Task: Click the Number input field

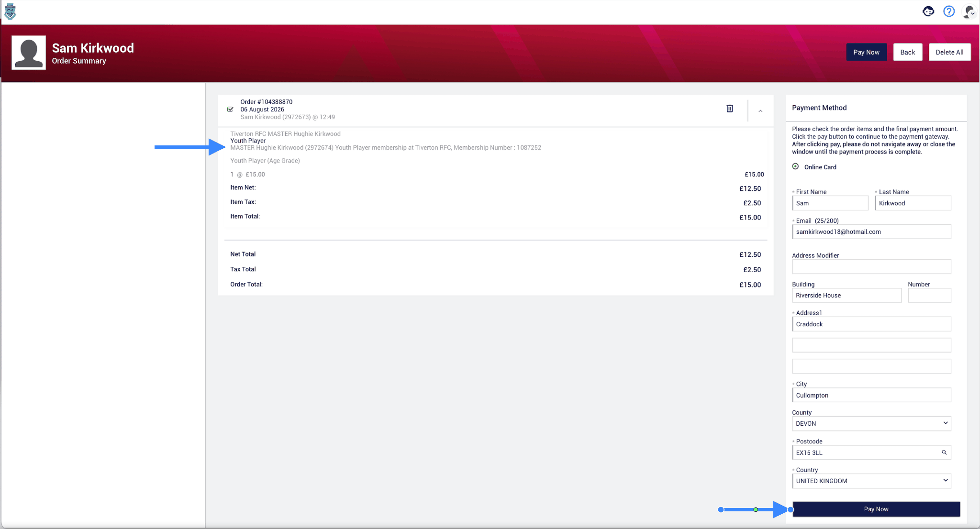Action: tap(929, 295)
